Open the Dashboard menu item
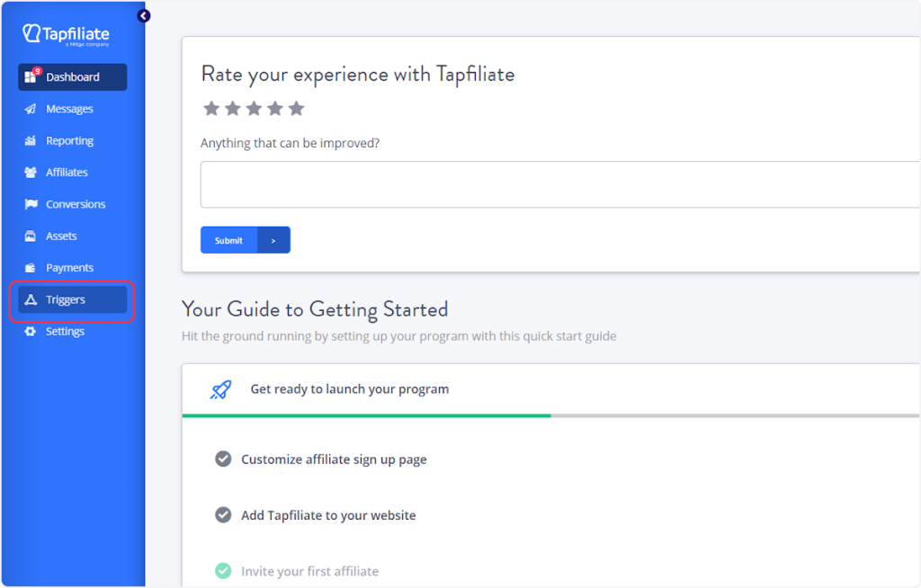The width and height of the screenshot is (921, 588). (x=72, y=77)
